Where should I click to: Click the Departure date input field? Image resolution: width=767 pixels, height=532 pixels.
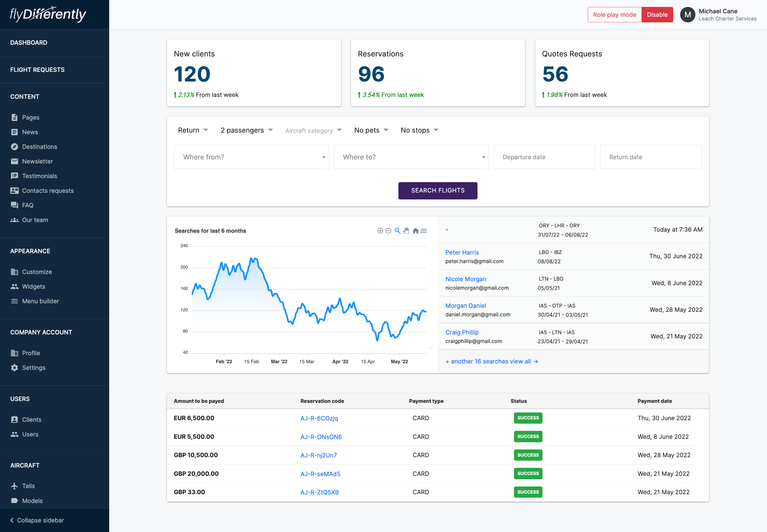point(544,157)
